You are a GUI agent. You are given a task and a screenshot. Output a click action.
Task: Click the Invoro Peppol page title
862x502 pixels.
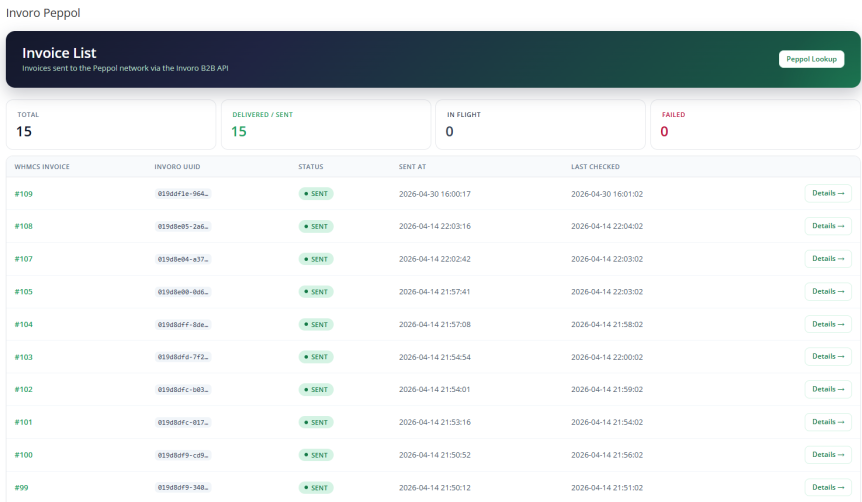tap(43, 13)
